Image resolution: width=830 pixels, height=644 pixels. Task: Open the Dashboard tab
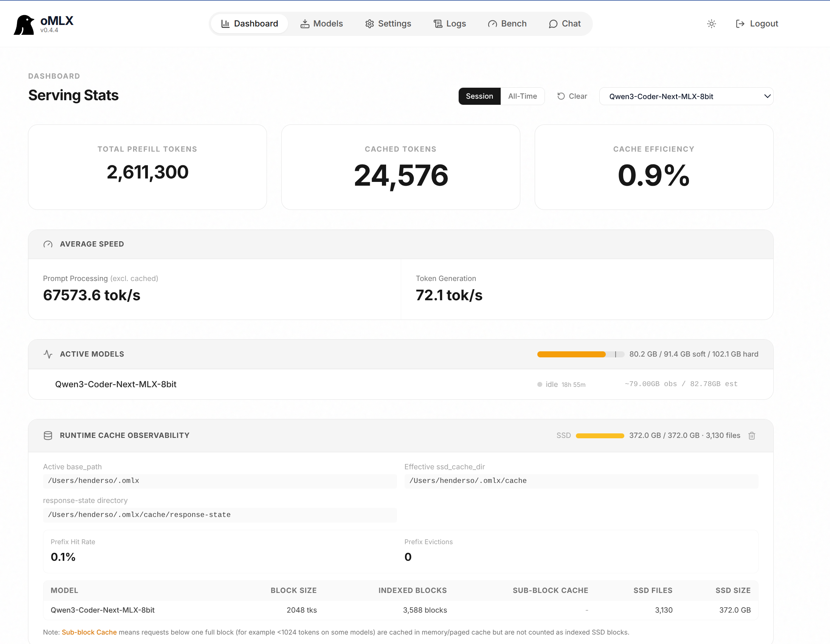[x=249, y=23]
